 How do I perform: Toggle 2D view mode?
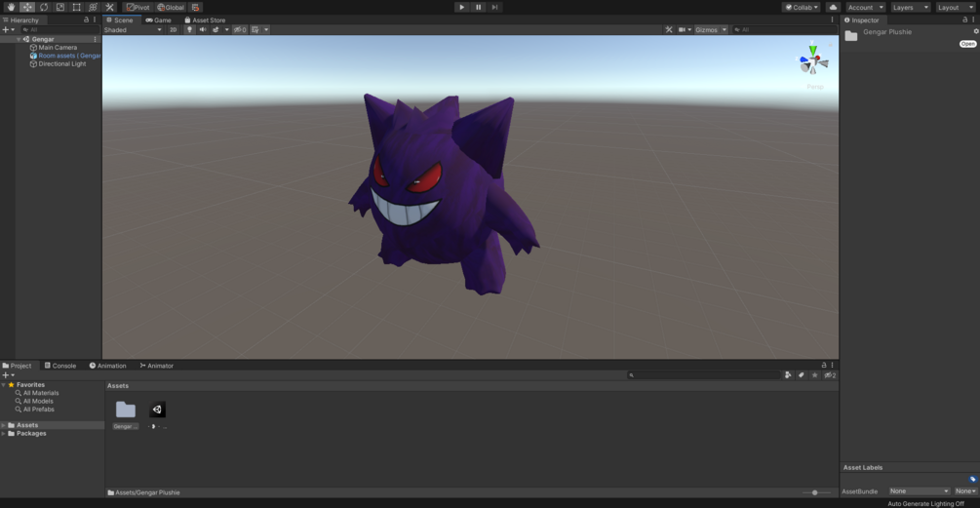click(174, 29)
